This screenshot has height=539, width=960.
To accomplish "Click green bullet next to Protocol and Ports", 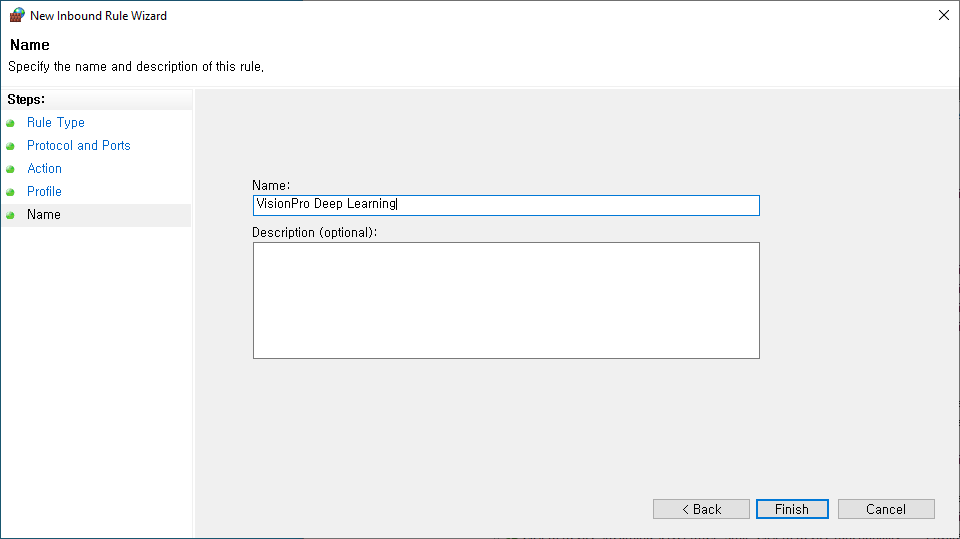I will pos(10,146).
